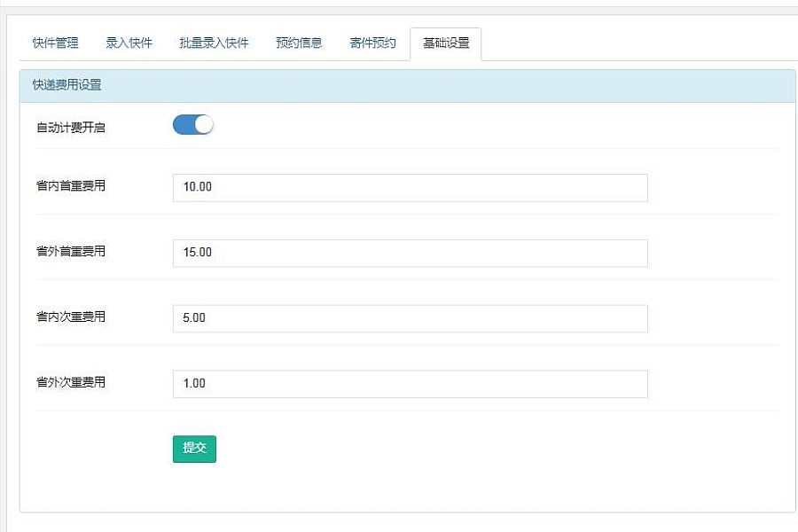Click the 省外次重费用 label
The image size is (798, 532).
[x=71, y=382]
